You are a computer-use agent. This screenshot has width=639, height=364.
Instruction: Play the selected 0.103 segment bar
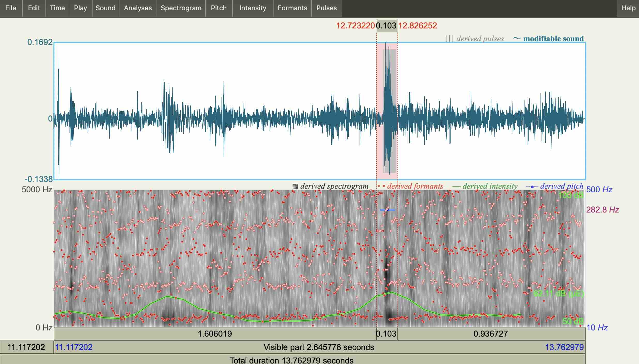[x=387, y=334]
